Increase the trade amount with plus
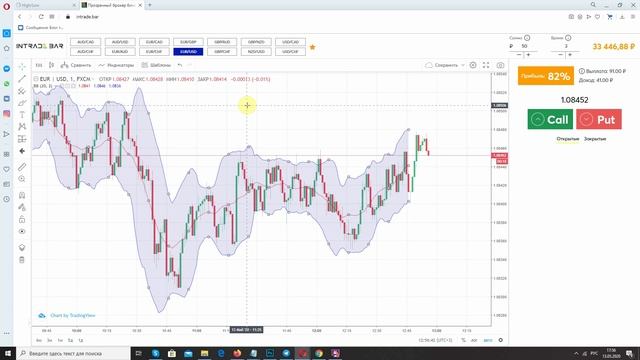Viewport: 640px width, 360px height. point(528,55)
